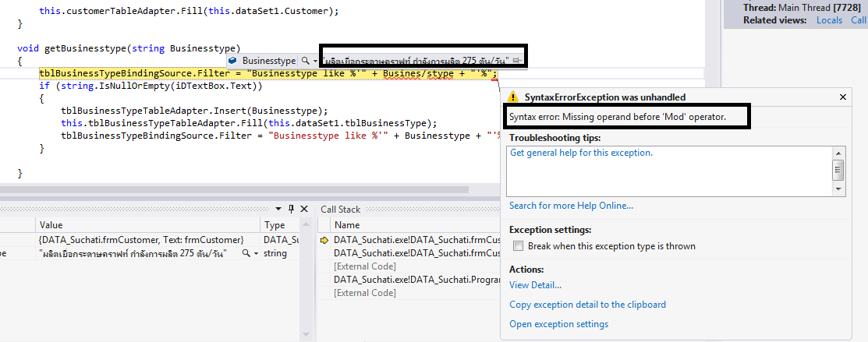Open 'Get general help for this exception.' link
868x342 pixels.
[581, 153]
